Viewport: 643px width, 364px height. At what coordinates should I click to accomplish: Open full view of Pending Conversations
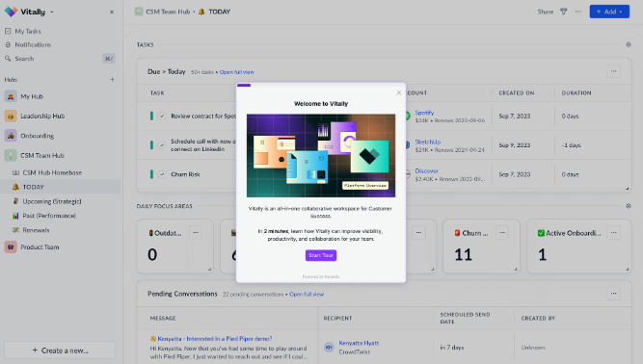307,295
